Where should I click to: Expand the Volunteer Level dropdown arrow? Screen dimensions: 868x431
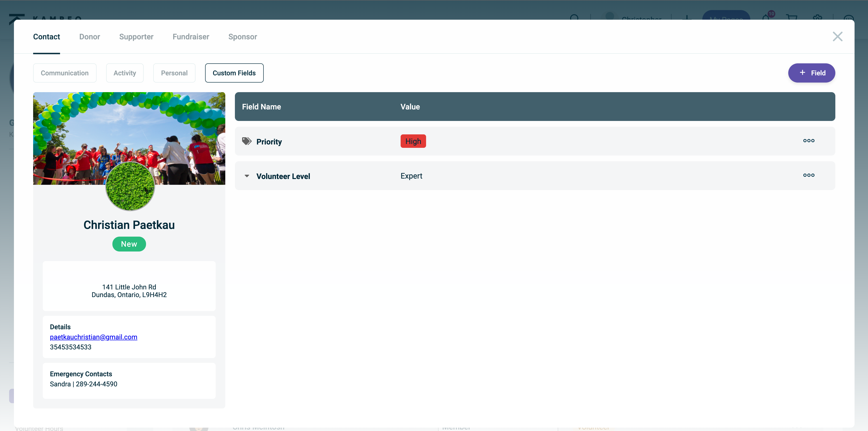[247, 176]
